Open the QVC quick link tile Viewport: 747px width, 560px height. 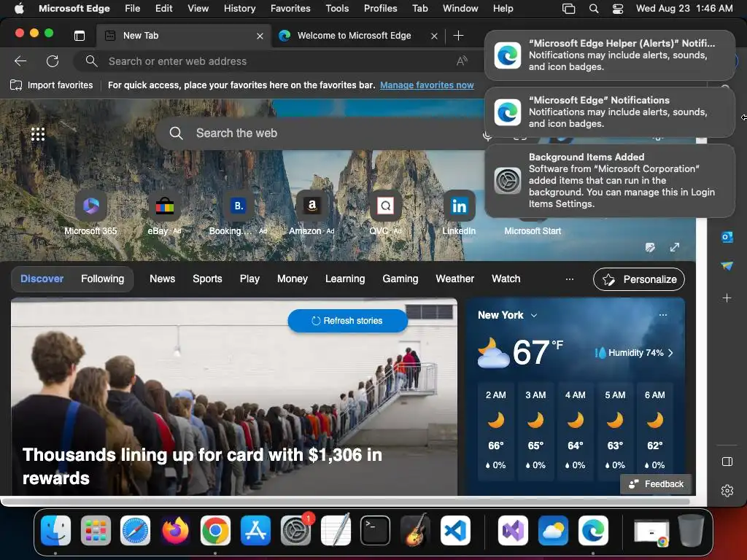(385, 205)
